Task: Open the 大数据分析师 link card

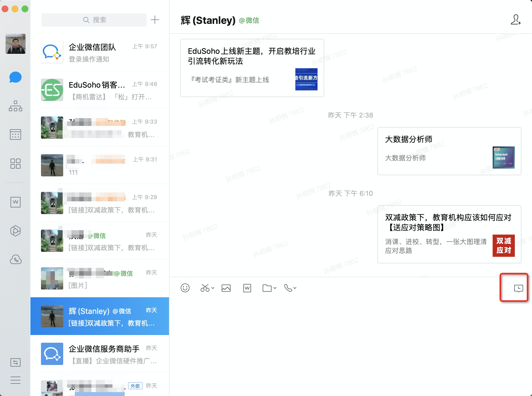Action: (x=449, y=151)
